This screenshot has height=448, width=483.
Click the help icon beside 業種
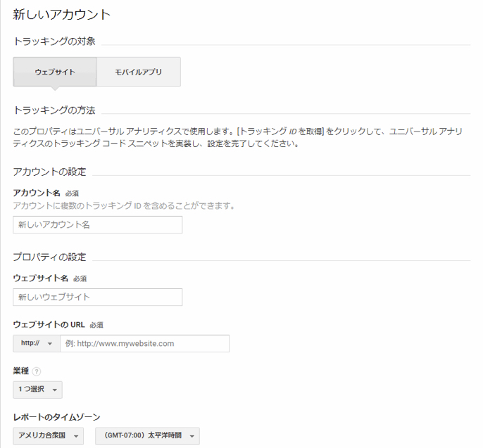(37, 371)
